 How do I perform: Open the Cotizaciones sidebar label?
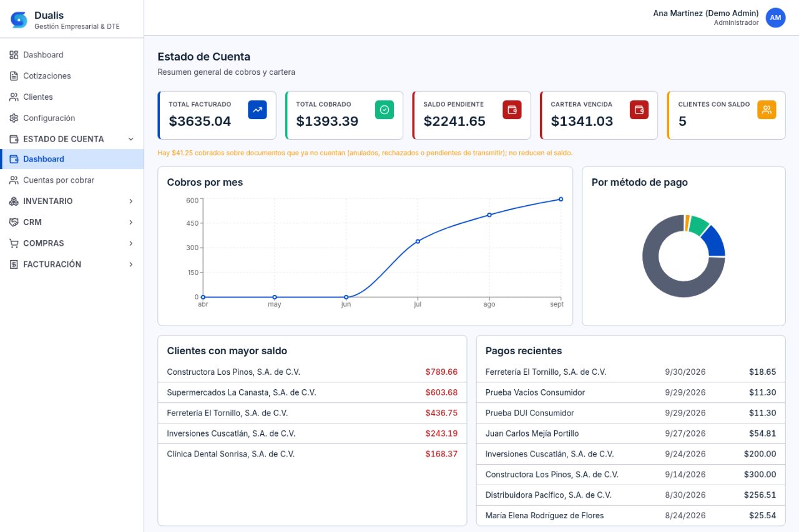[x=47, y=76]
